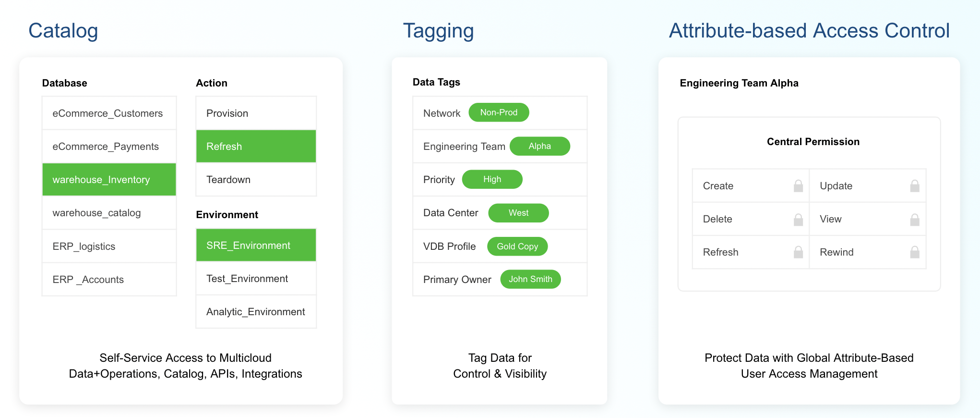The image size is (980, 418).
Task: Choose eCommerce_Customers in the database list
Action: [x=109, y=113]
